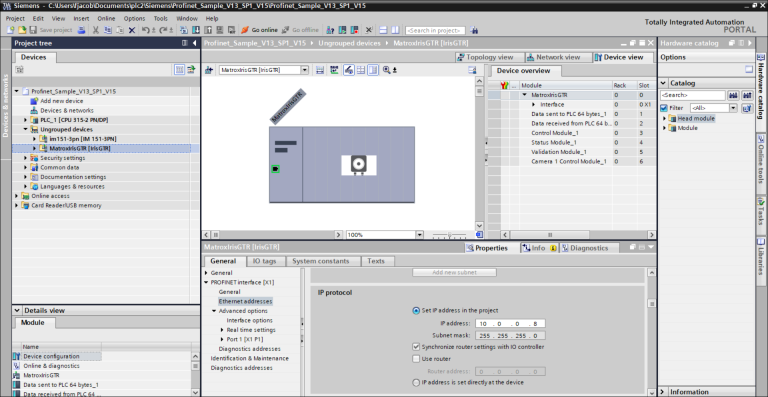Expand the Information section in catalog
The height and width of the screenshot is (397, 768).
click(663, 392)
